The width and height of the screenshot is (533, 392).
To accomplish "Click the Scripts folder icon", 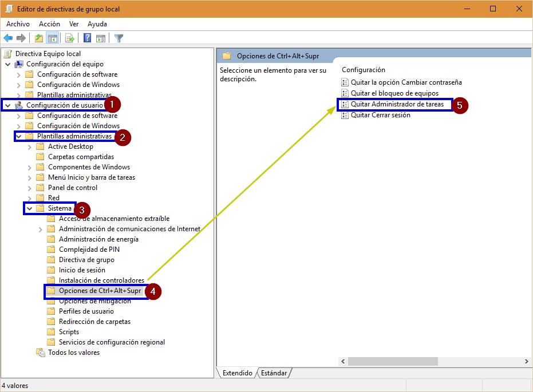I will (51, 332).
